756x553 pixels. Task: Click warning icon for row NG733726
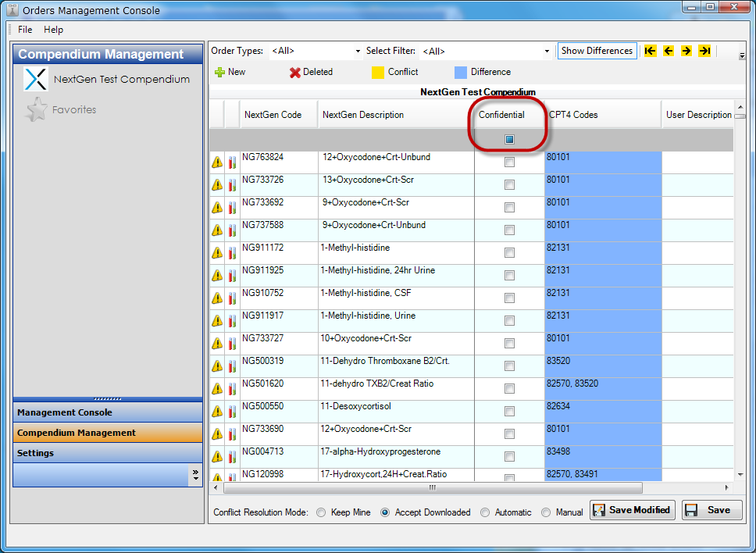pyautogui.click(x=217, y=184)
